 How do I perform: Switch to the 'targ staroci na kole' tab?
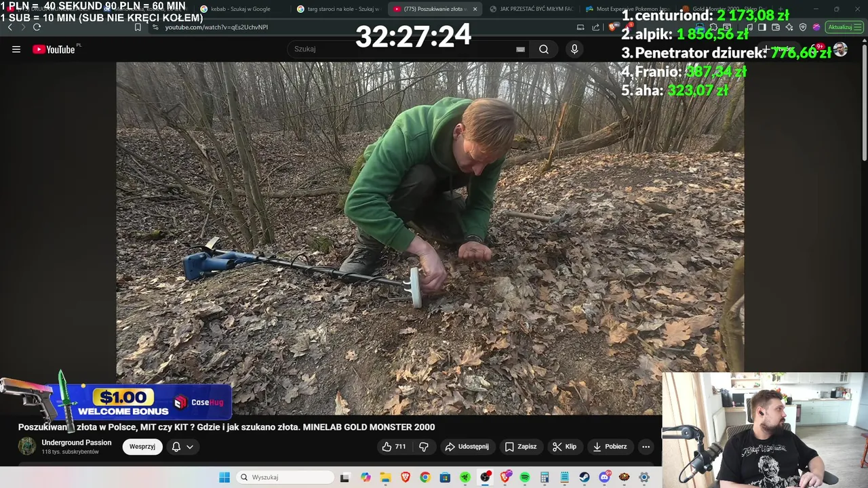pos(339,9)
